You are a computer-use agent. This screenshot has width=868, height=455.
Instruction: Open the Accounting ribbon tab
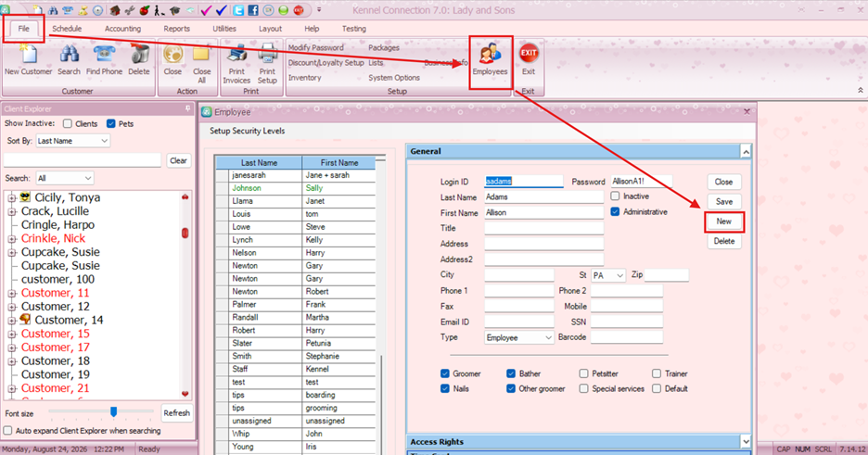point(123,29)
